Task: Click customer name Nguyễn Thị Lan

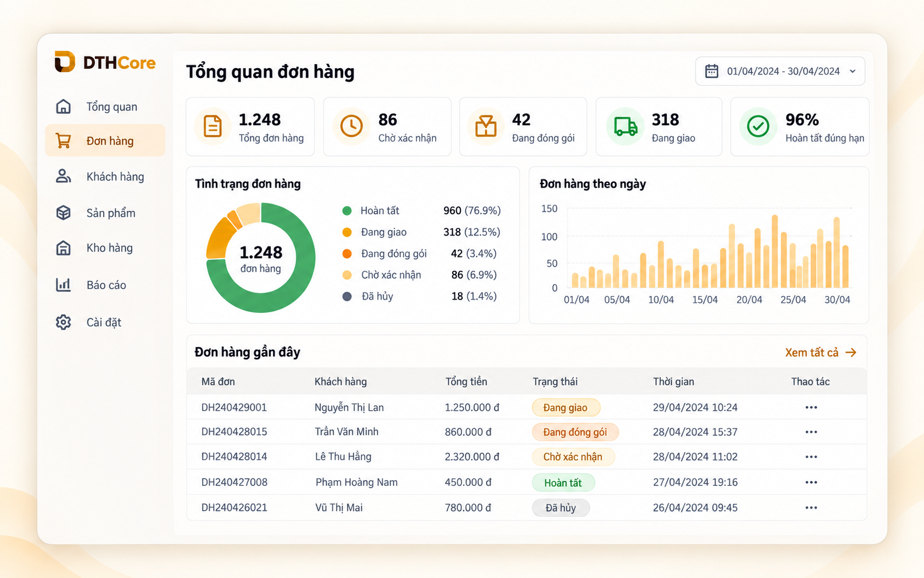Action: [x=349, y=407]
